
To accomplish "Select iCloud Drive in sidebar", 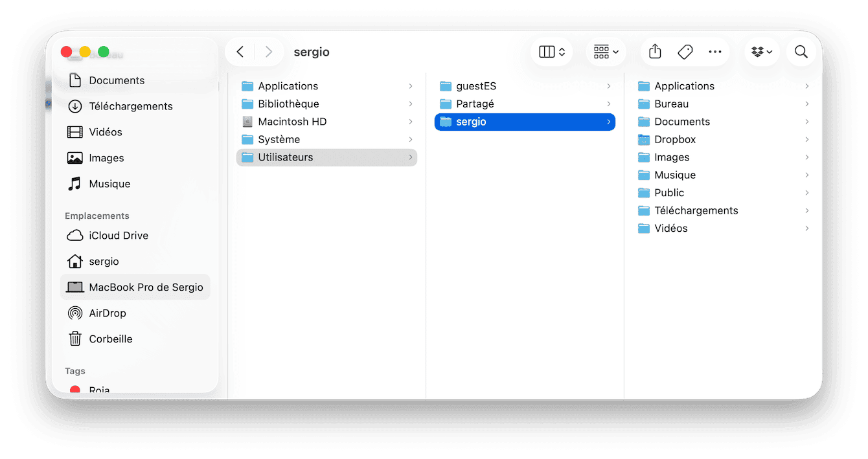I will (119, 236).
